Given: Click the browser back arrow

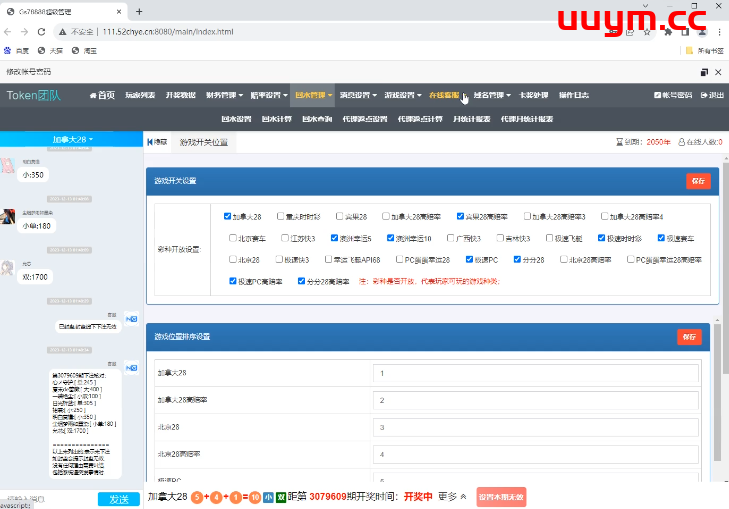Looking at the screenshot, I should click(12, 32).
